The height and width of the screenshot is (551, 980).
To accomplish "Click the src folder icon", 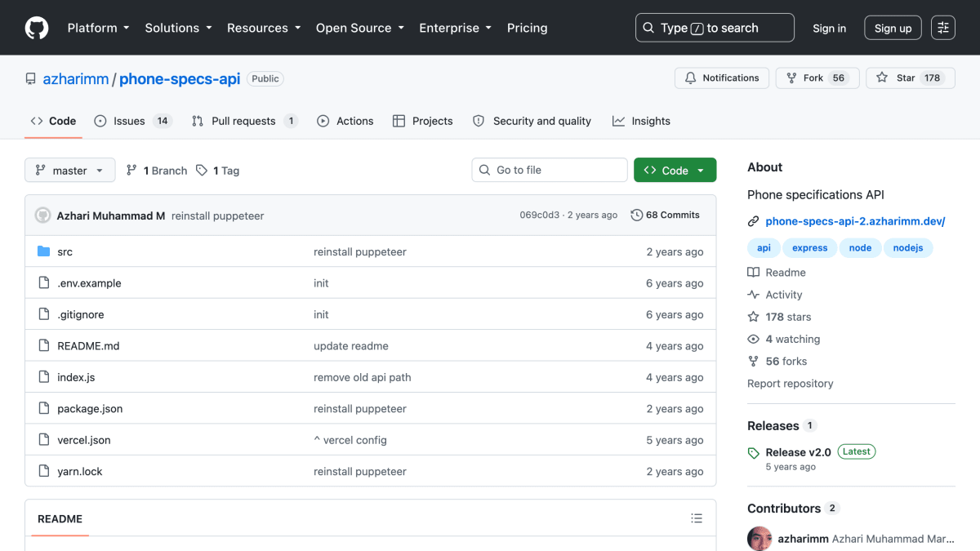I will (44, 251).
